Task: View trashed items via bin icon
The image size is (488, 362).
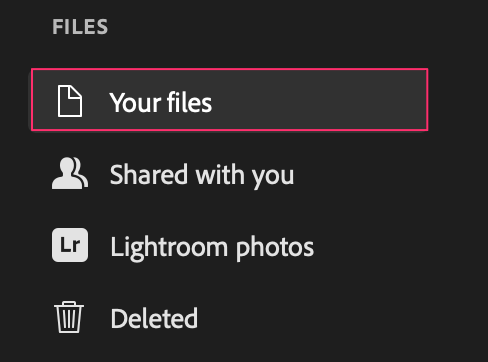Action: point(69,317)
